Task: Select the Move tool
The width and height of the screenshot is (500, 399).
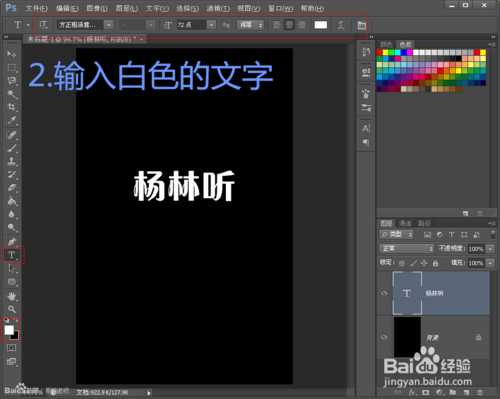Action: pos(12,53)
